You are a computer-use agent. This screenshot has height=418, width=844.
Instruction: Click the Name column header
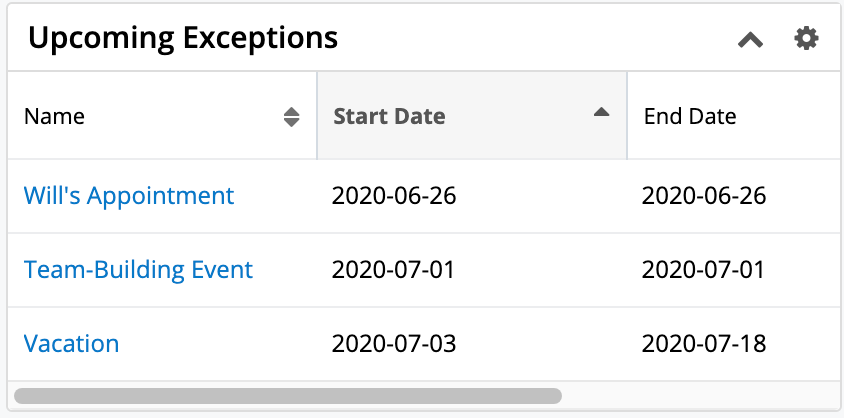click(55, 116)
